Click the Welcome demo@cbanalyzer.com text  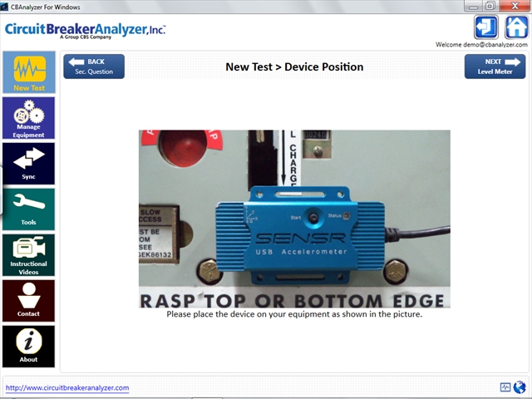pos(481,44)
